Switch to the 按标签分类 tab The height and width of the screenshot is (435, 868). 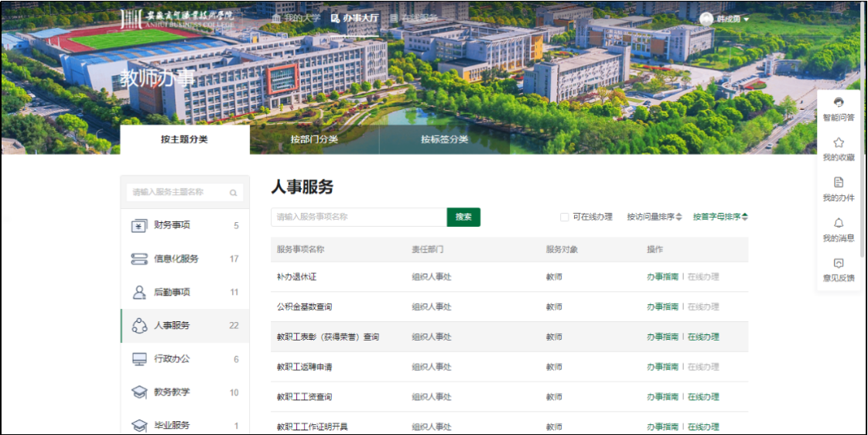[x=444, y=140]
